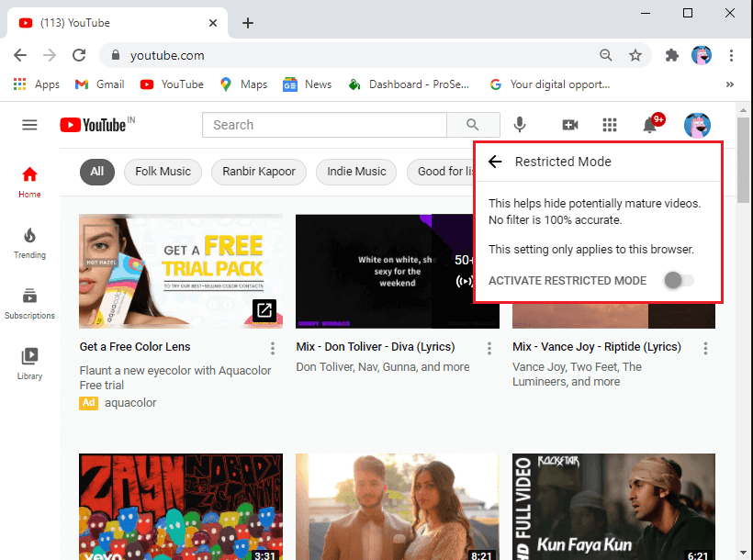Open the Maps bookmark

(x=243, y=84)
